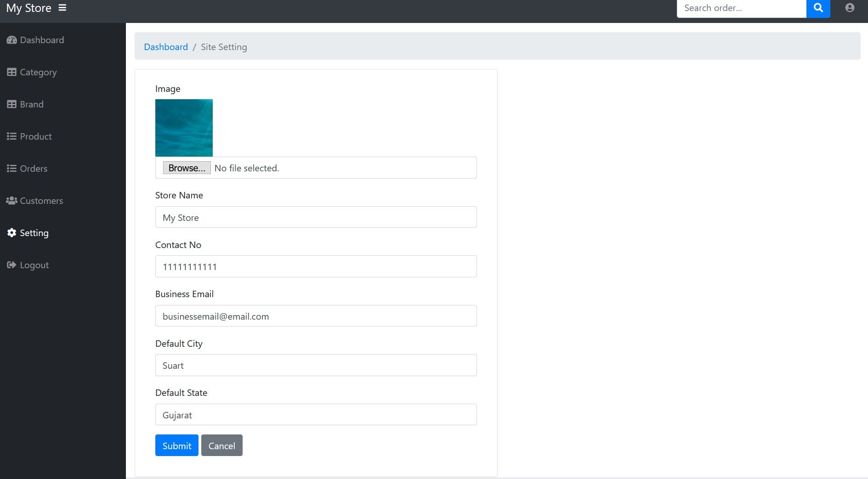Click the search magnifier button
The image size is (868, 479).
pyautogui.click(x=818, y=8)
